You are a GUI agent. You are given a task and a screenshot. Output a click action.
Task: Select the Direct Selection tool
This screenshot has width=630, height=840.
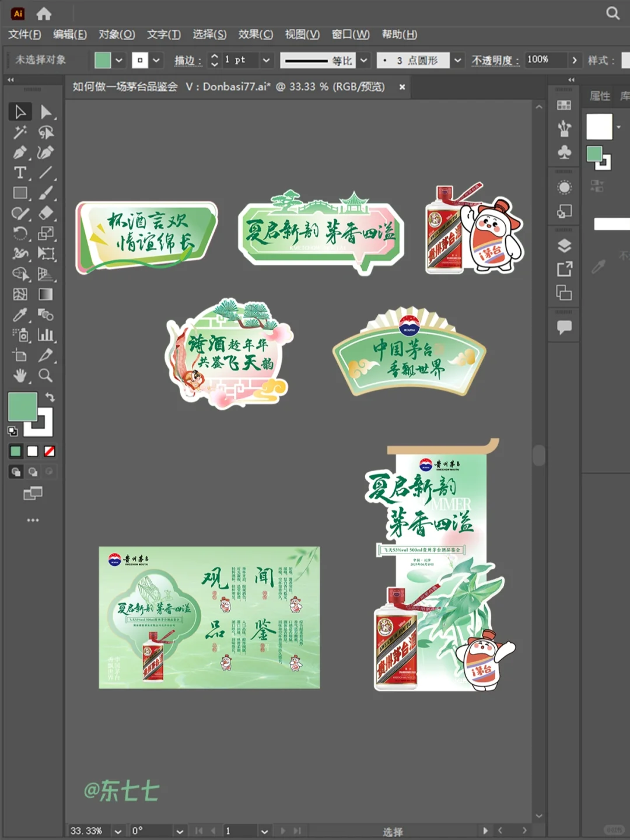45,111
